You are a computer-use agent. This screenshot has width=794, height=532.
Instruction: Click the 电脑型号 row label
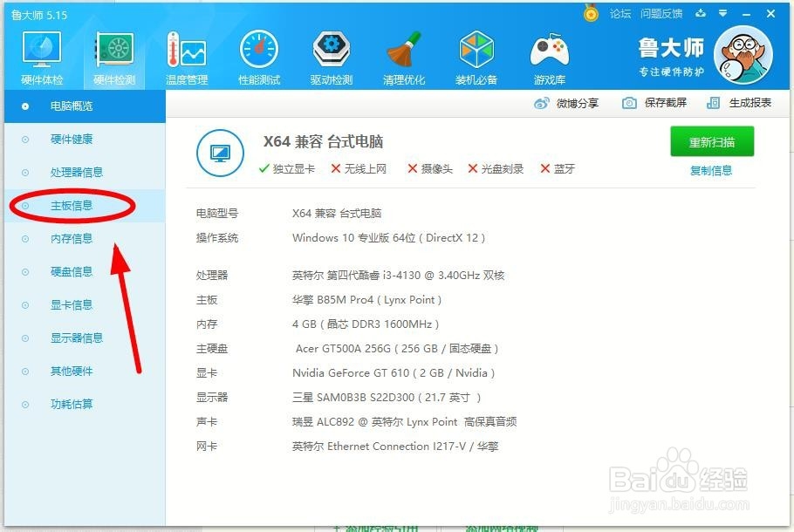point(217,213)
